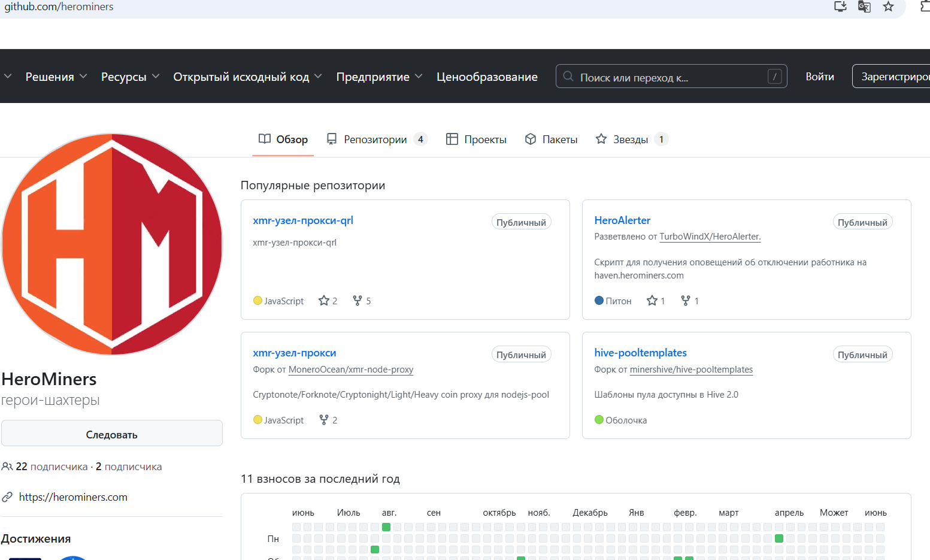Viewport: 930px width, 560px height.
Task: Click the Публичный label on HeroAlerter
Action: tap(862, 222)
